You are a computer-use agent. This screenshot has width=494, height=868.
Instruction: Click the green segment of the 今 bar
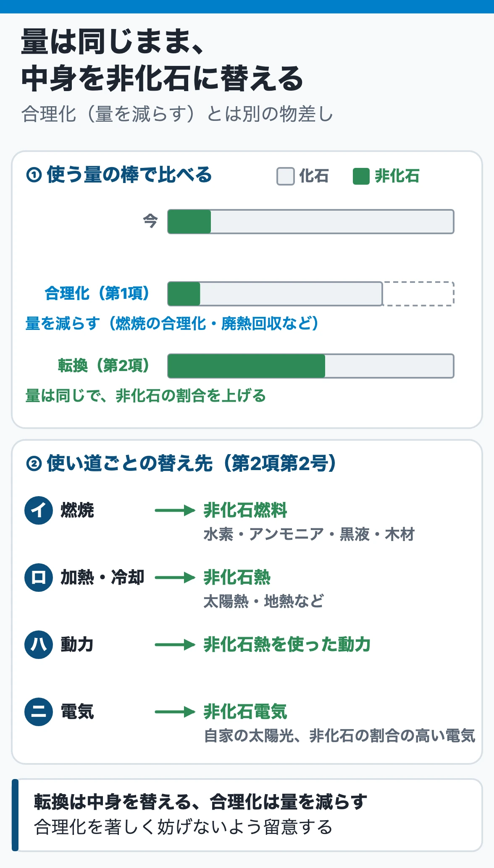(x=189, y=222)
